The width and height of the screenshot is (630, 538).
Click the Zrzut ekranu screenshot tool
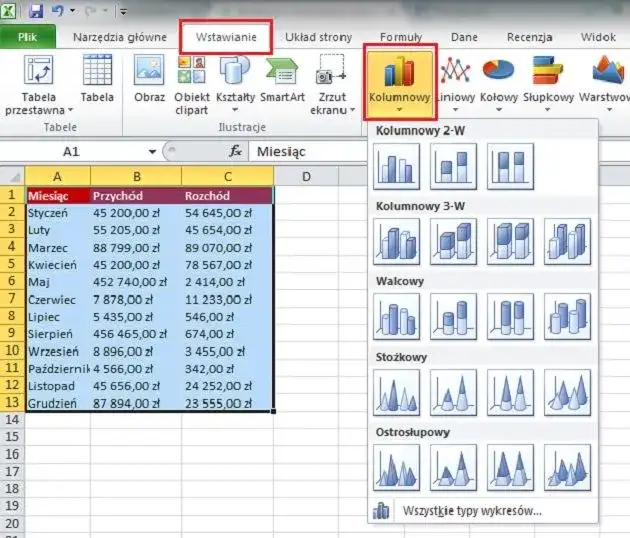pos(329,83)
